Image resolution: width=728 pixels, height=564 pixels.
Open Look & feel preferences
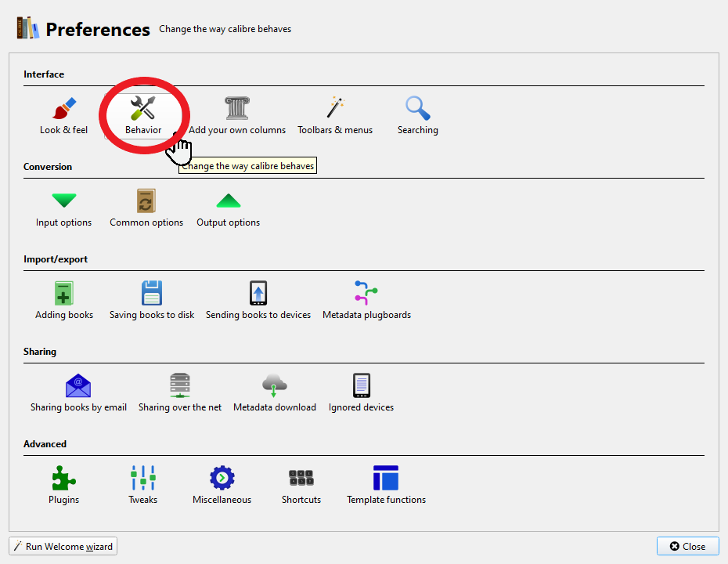click(x=63, y=116)
